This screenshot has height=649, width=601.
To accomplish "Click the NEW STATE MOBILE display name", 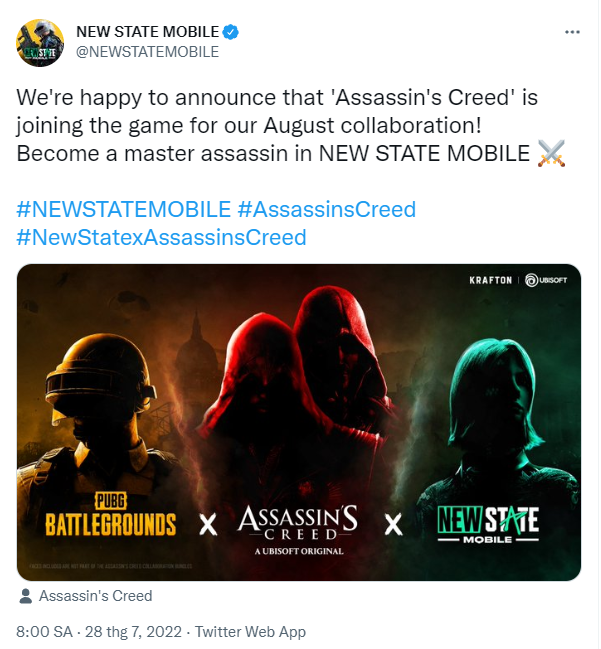I will [147, 32].
